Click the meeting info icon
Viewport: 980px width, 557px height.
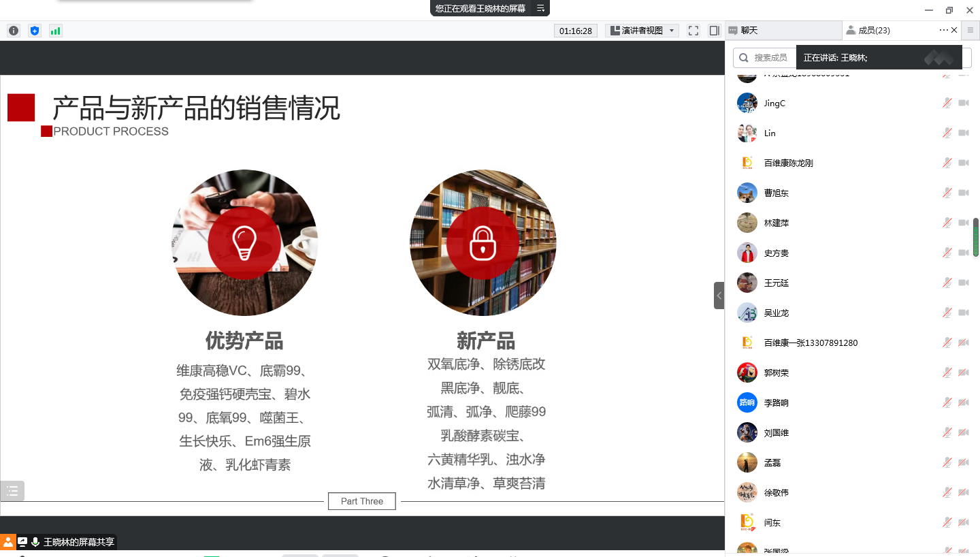click(14, 31)
